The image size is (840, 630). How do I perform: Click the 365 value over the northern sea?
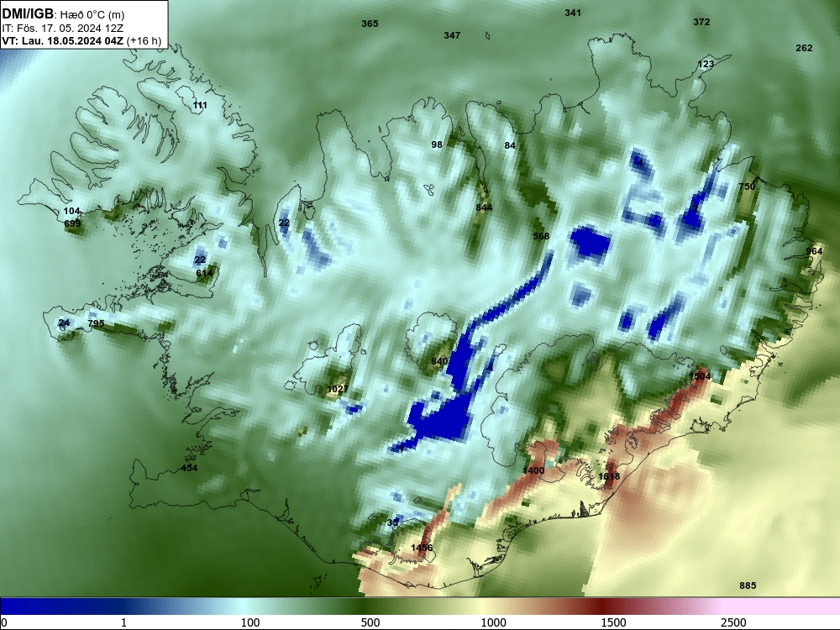[370, 24]
